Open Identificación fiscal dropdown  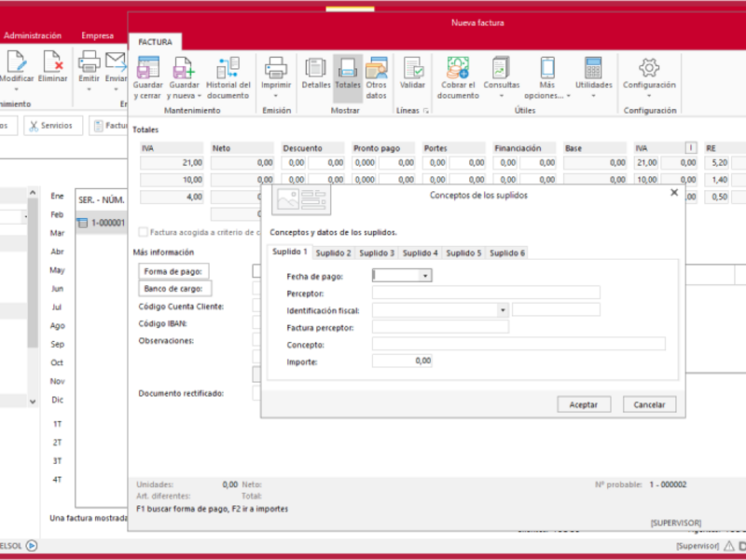(503, 310)
